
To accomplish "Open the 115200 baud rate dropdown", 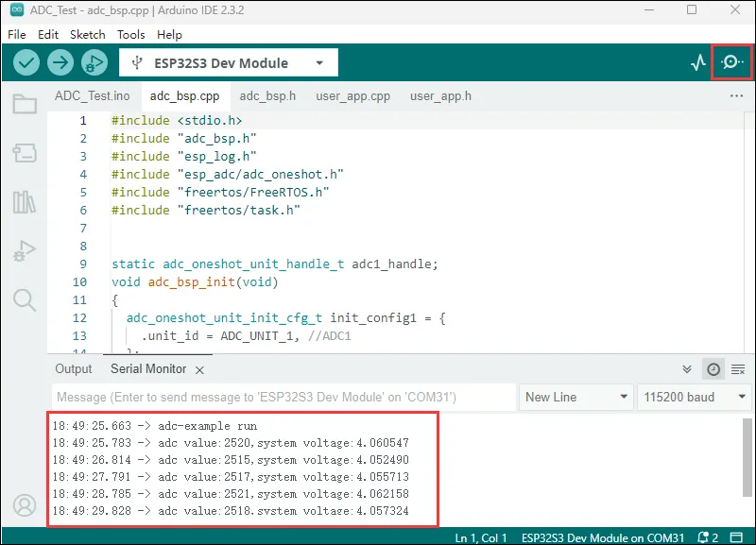I will pos(693,397).
